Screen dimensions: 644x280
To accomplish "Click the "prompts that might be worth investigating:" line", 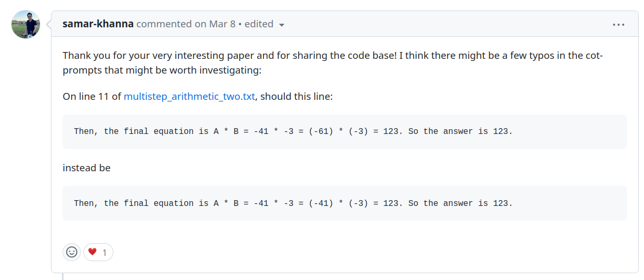I will click(x=162, y=70).
